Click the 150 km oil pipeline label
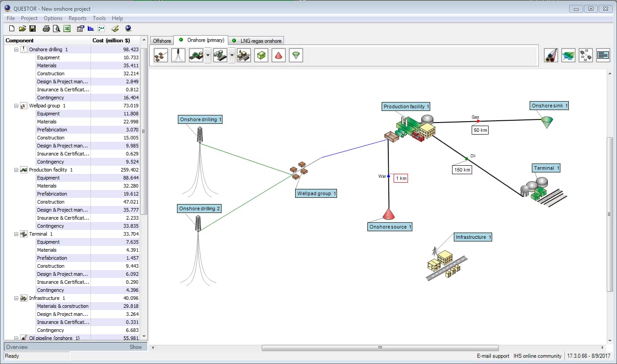 coord(462,170)
